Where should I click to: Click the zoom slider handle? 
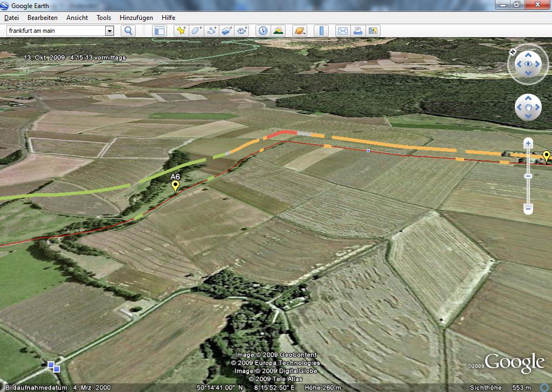pyautogui.click(x=528, y=176)
